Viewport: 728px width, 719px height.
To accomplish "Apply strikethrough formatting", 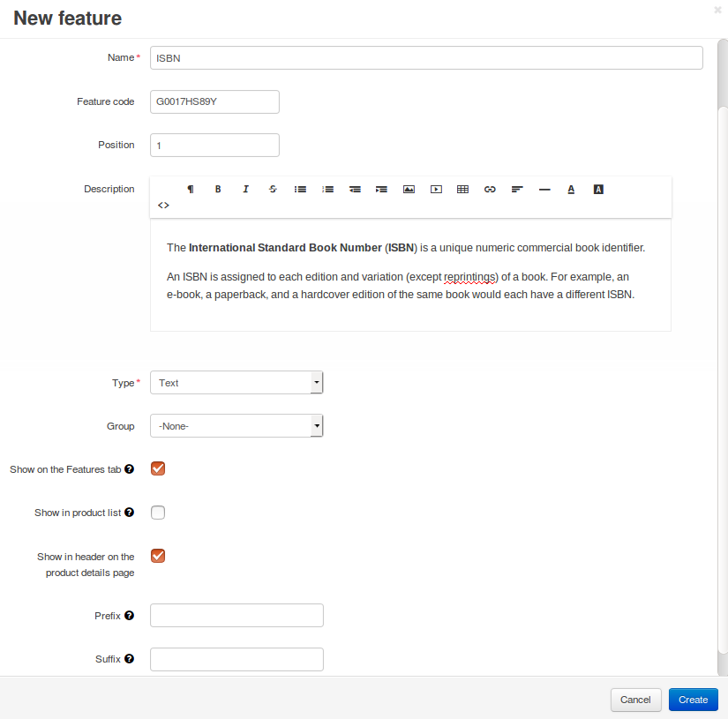I will click(x=273, y=189).
